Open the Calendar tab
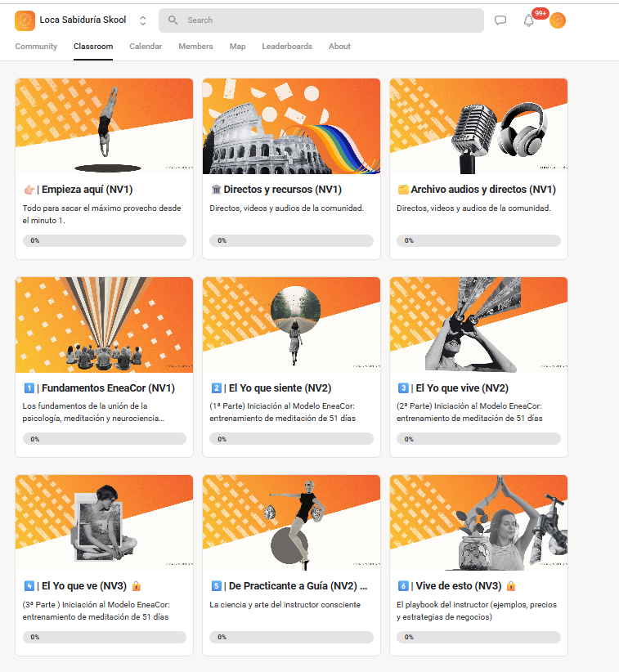The width and height of the screenshot is (619, 672). tap(146, 47)
